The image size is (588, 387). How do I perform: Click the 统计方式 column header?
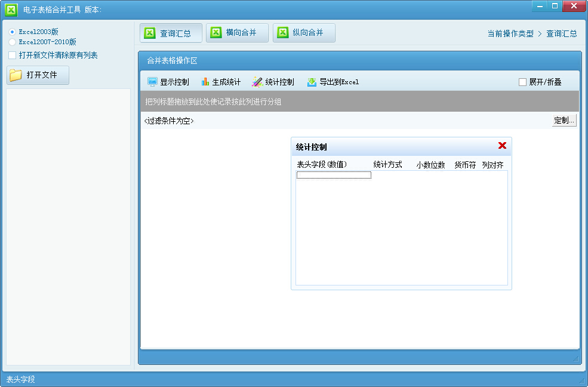(387, 165)
